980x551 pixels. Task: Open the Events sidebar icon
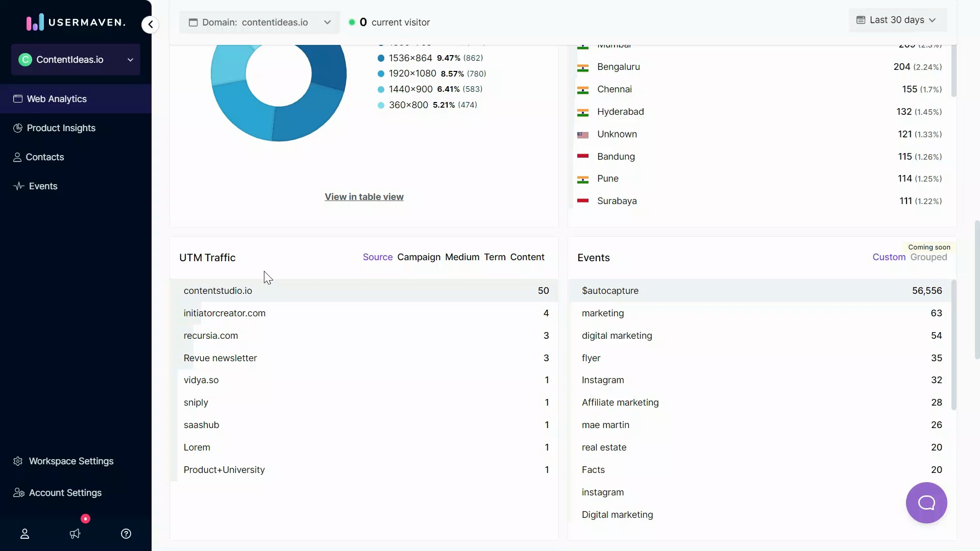pyautogui.click(x=18, y=186)
